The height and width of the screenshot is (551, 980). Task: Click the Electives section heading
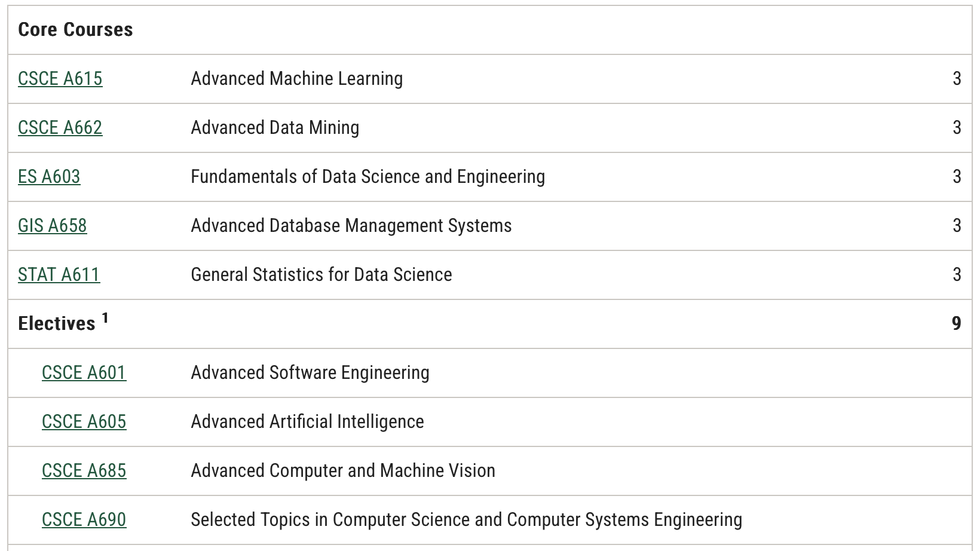click(x=56, y=324)
